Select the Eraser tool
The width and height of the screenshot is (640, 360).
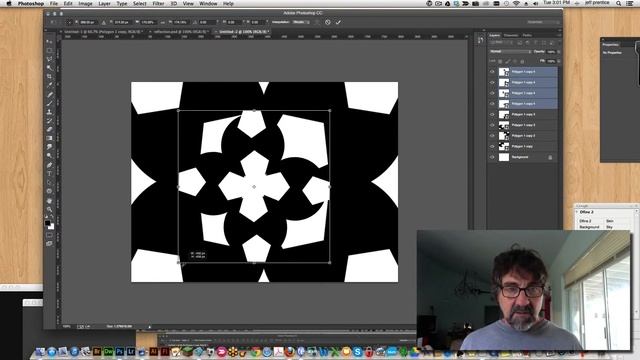49,129
